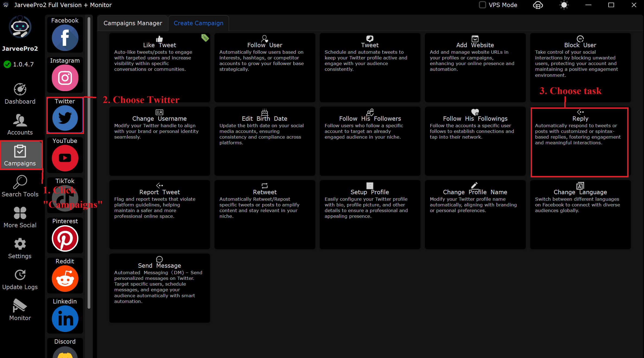The width and height of the screenshot is (644, 358).
Task: Switch to Create Campaign tab
Action: (198, 23)
